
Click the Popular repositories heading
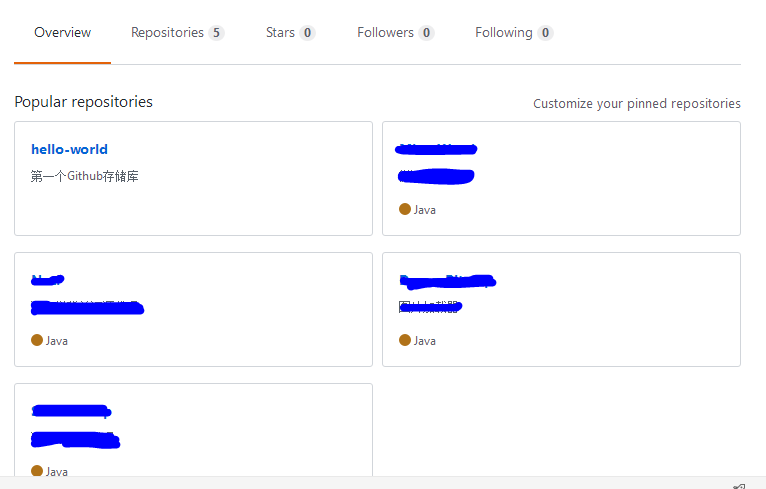tap(83, 102)
